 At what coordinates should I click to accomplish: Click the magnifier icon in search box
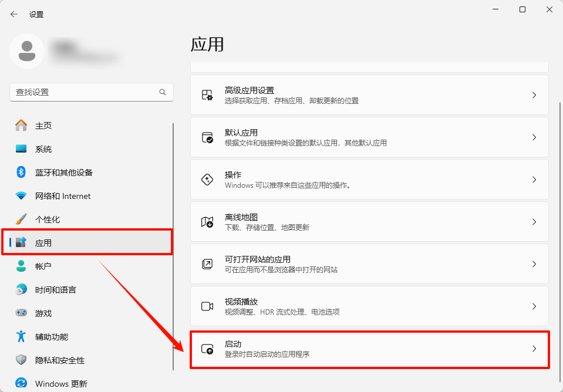coord(163,92)
